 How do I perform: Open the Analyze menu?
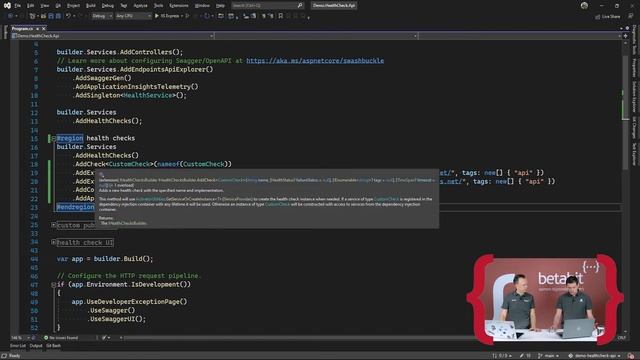click(140, 6)
